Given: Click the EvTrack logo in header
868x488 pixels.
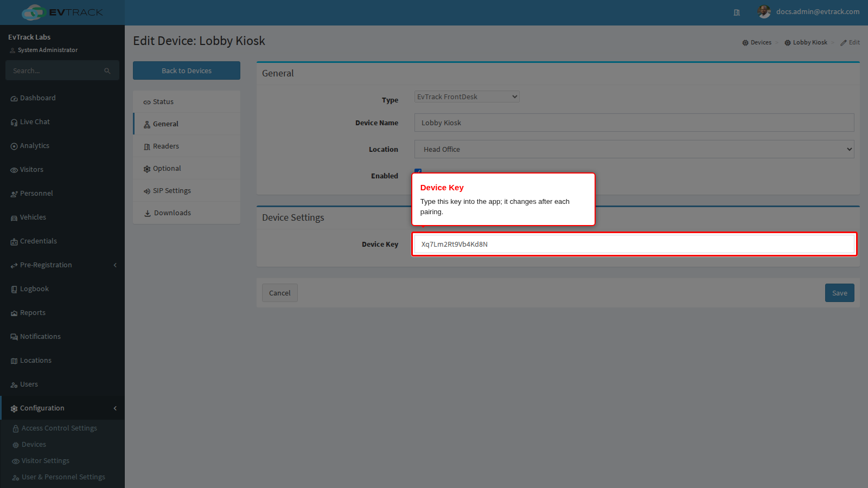Looking at the screenshot, I should pyautogui.click(x=62, y=12).
